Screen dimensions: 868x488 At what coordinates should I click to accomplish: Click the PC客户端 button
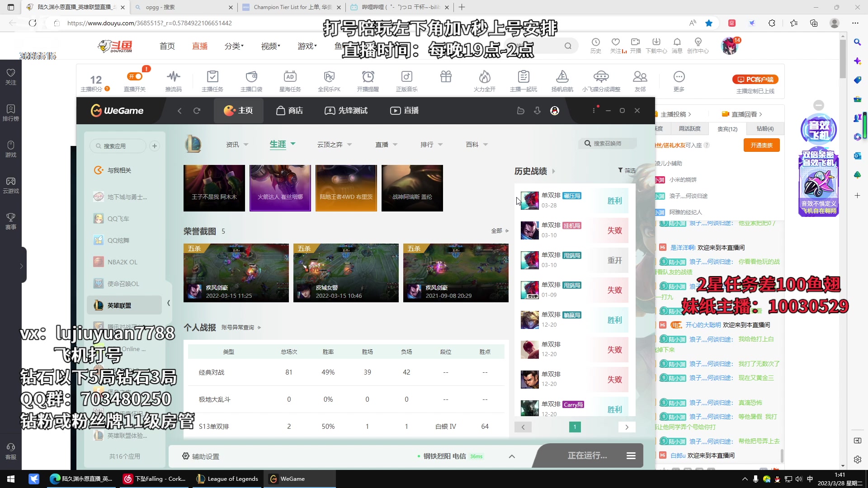click(755, 80)
